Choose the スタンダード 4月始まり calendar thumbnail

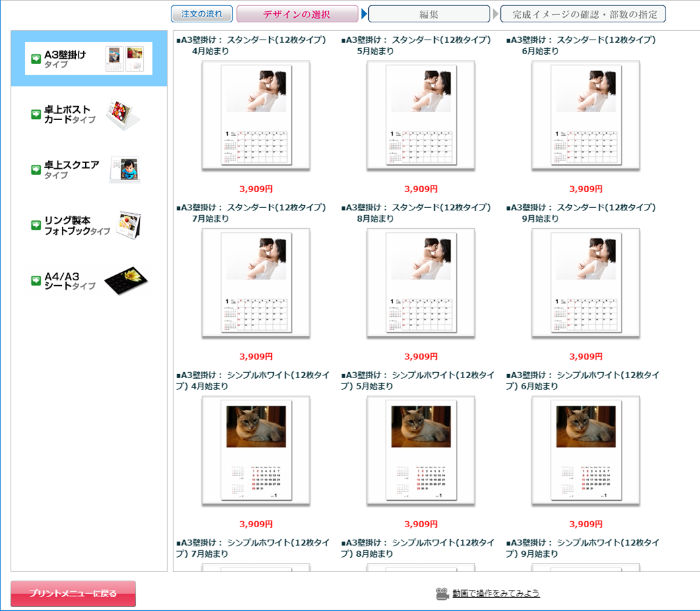pyautogui.click(x=256, y=115)
